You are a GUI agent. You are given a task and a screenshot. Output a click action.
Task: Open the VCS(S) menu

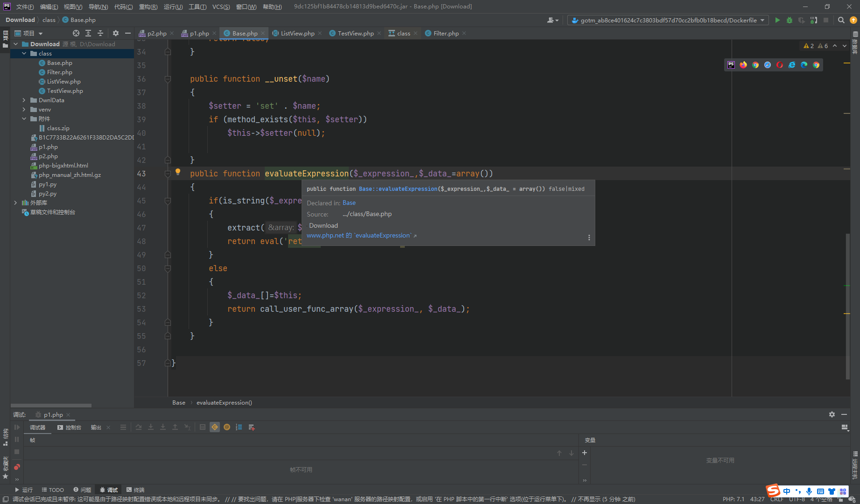221,7
